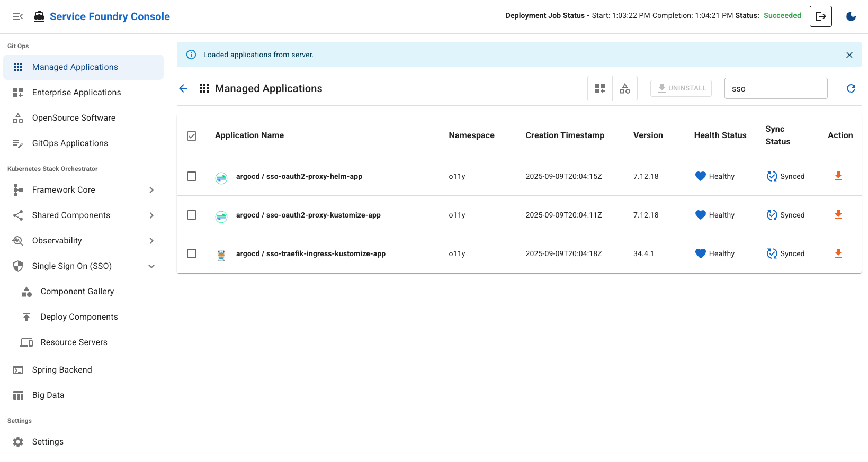This screenshot has width=868, height=462.
Task: Click the Spring Backend terminal icon
Action: coord(18,370)
